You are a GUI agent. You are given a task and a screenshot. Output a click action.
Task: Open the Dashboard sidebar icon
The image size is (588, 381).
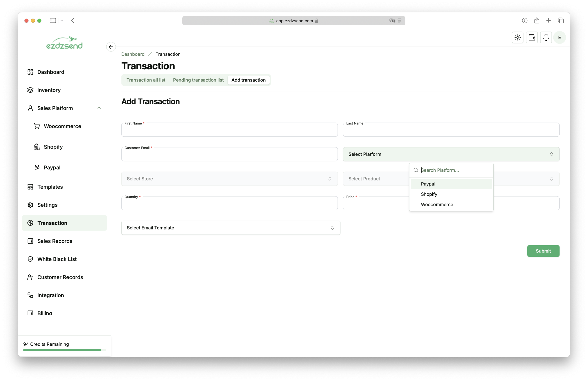point(30,72)
